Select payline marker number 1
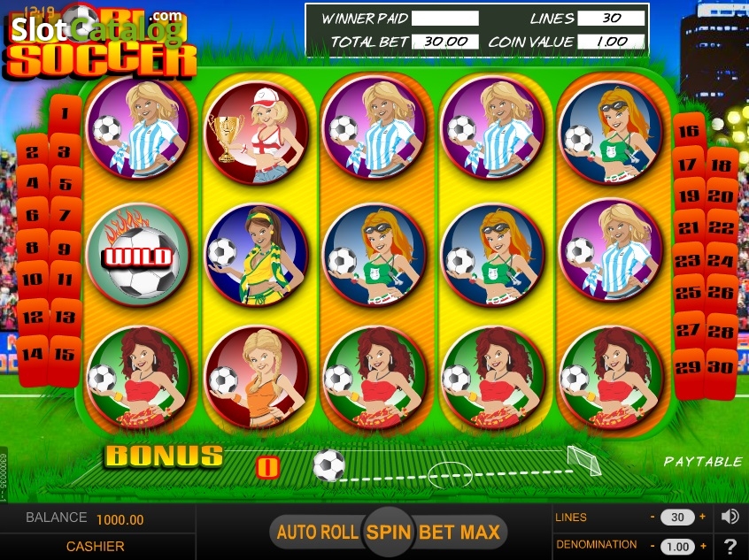The width and height of the screenshot is (749, 560). 65,113
